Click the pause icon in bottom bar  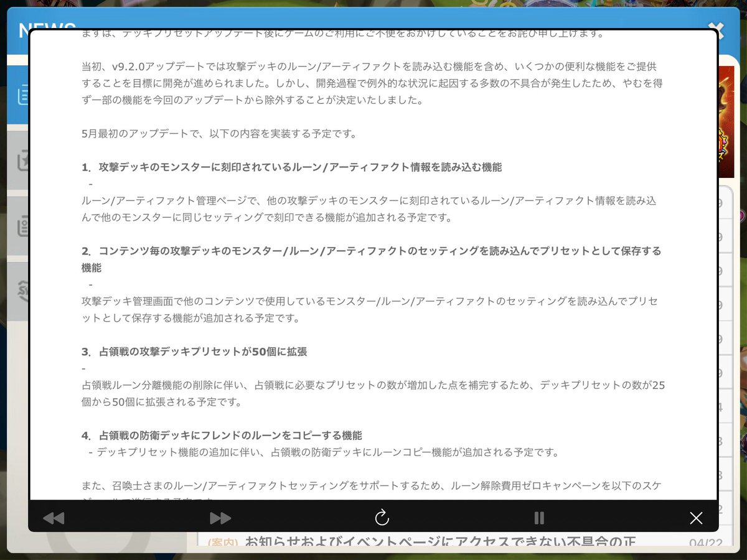[x=539, y=518]
